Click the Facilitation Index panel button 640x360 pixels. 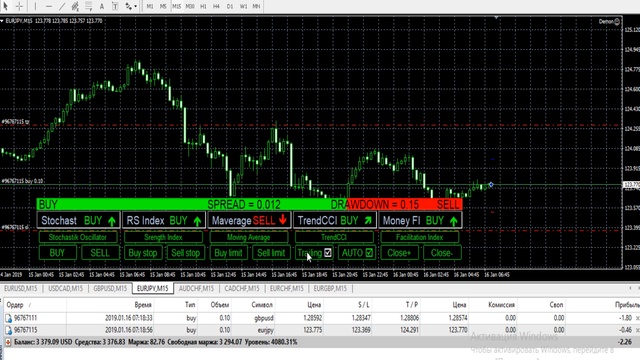point(420,237)
